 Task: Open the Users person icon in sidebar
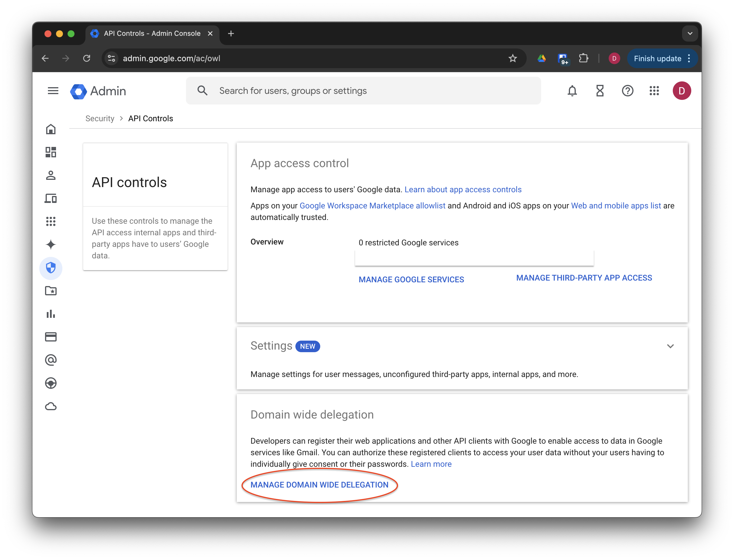[x=51, y=175]
